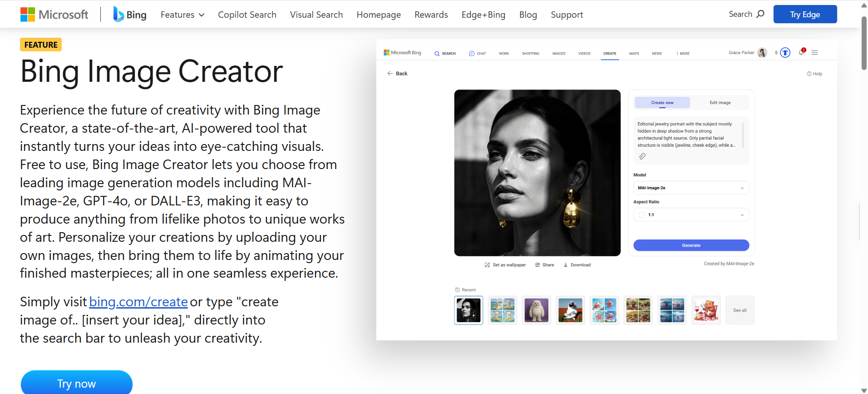The image size is (868, 394).
Task: Click the page's vertical scrollbar thumb
Action: (x=864, y=43)
